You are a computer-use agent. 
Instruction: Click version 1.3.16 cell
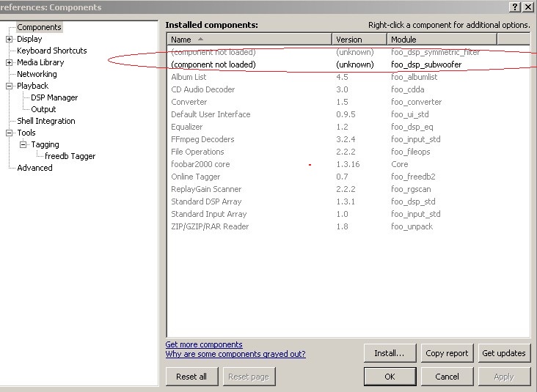point(348,164)
